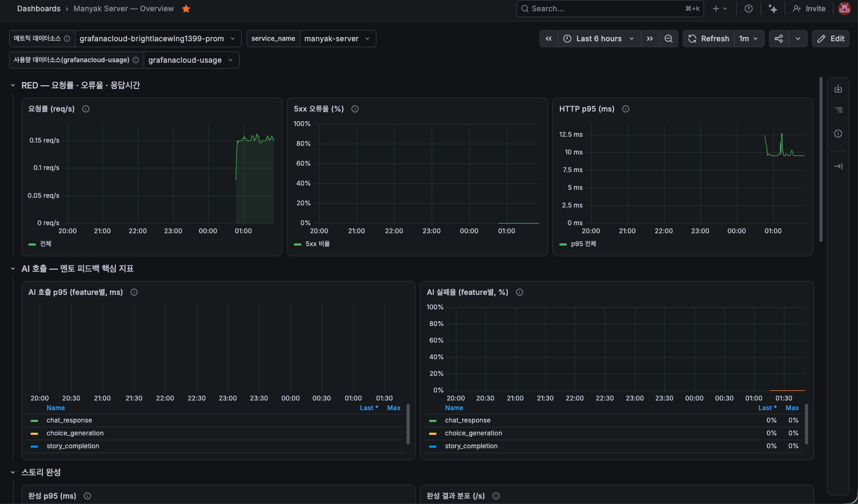Go to Dashboards breadcrumb
The width and height of the screenshot is (858, 504).
39,9
